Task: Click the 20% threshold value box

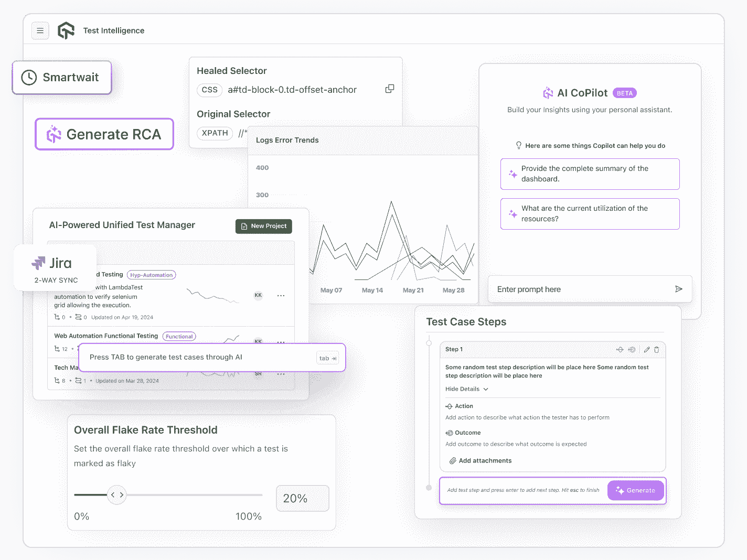Action: pos(302,498)
